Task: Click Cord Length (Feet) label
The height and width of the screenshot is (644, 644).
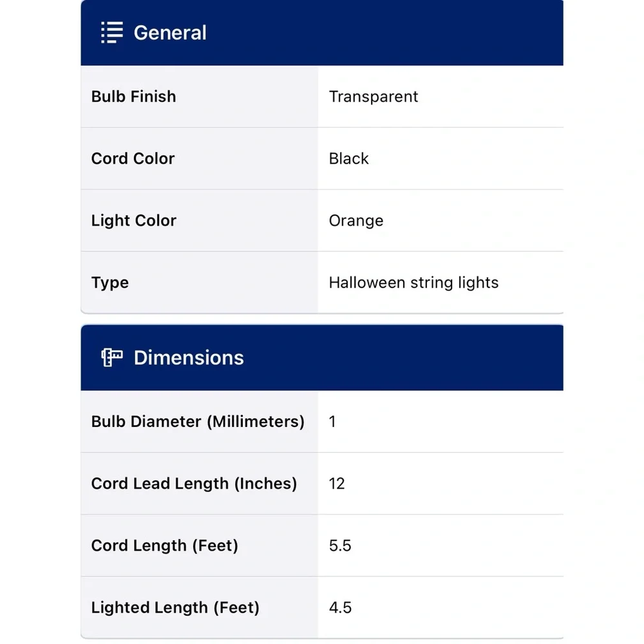Action: [x=164, y=545]
